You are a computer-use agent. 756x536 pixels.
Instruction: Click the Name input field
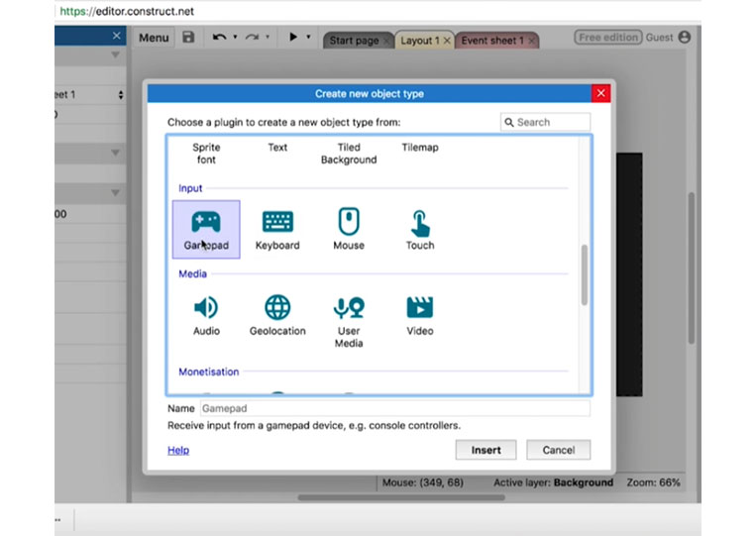coord(395,408)
